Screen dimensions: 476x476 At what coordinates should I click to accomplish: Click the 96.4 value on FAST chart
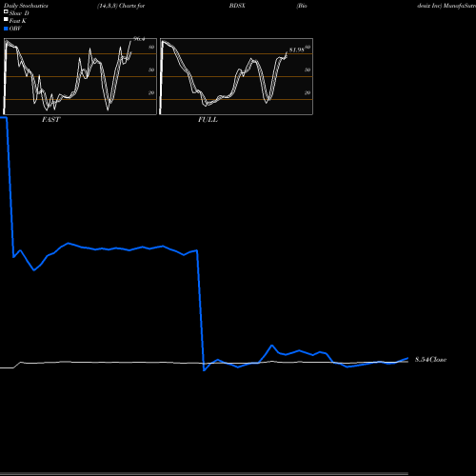point(139,39)
